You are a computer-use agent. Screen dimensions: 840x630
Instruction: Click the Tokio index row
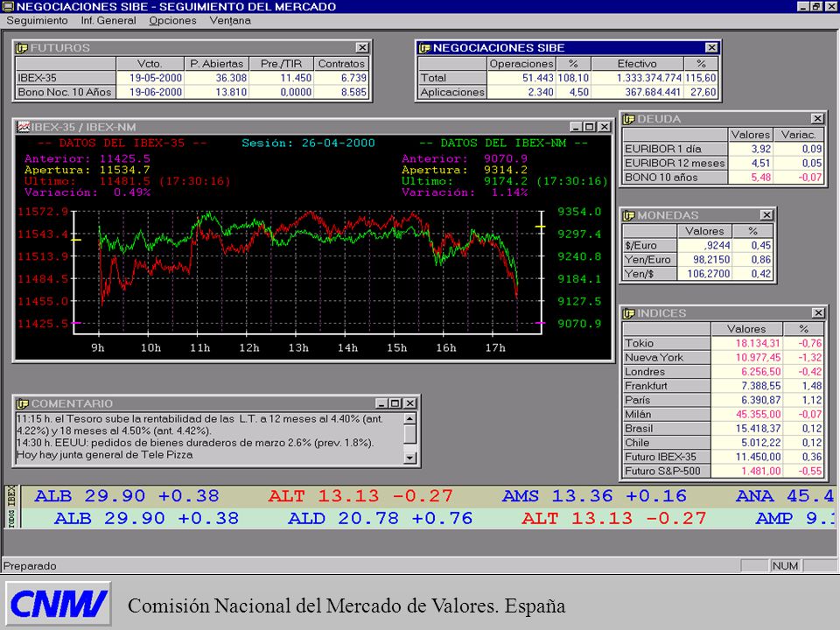tap(724, 343)
